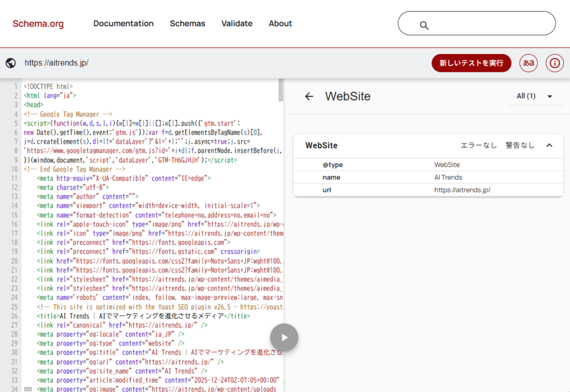Go to the Schemas menu item
The width and height of the screenshot is (570, 392).
tap(187, 23)
